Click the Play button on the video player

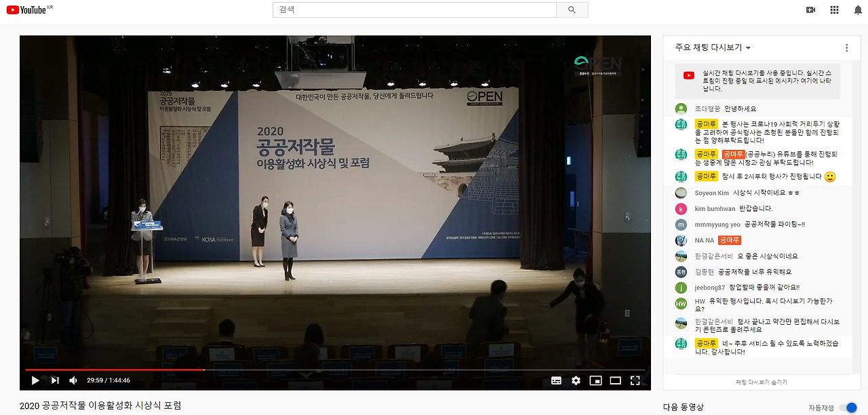pos(35,380)
